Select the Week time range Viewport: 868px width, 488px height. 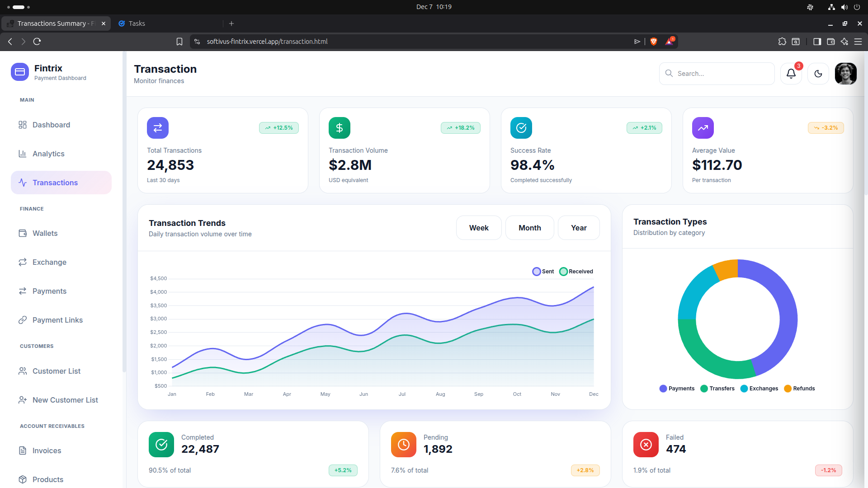(478, 228)
